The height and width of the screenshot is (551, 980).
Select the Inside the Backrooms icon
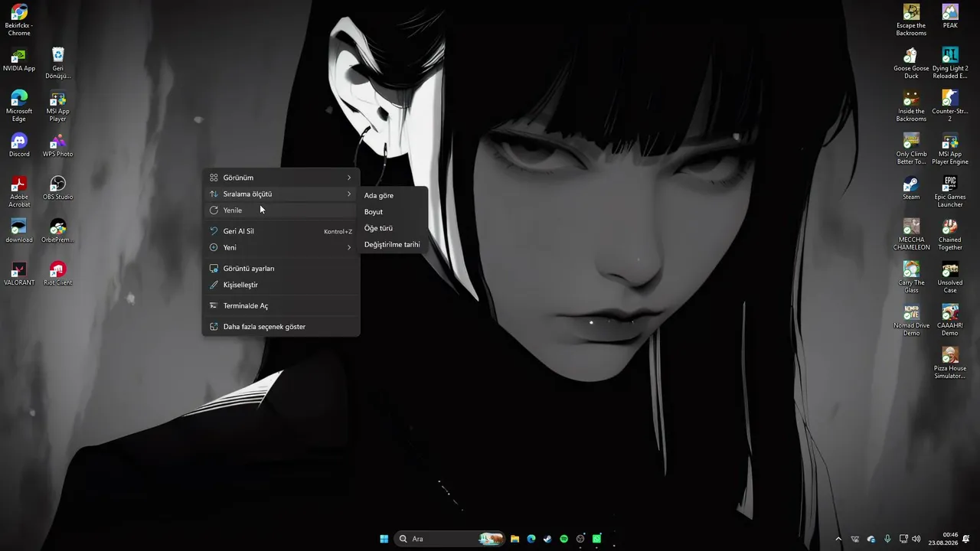coord(911,106)
